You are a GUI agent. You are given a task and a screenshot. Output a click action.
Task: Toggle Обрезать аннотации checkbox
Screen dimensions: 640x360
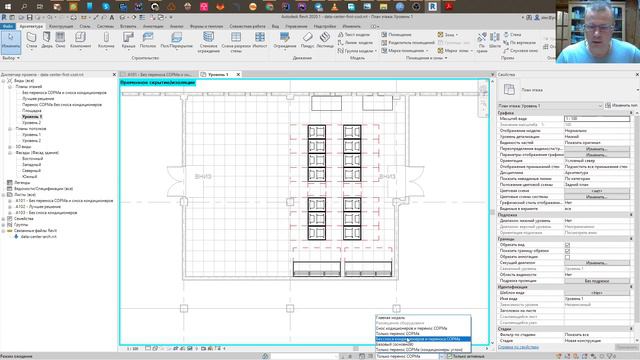(567, 257)
